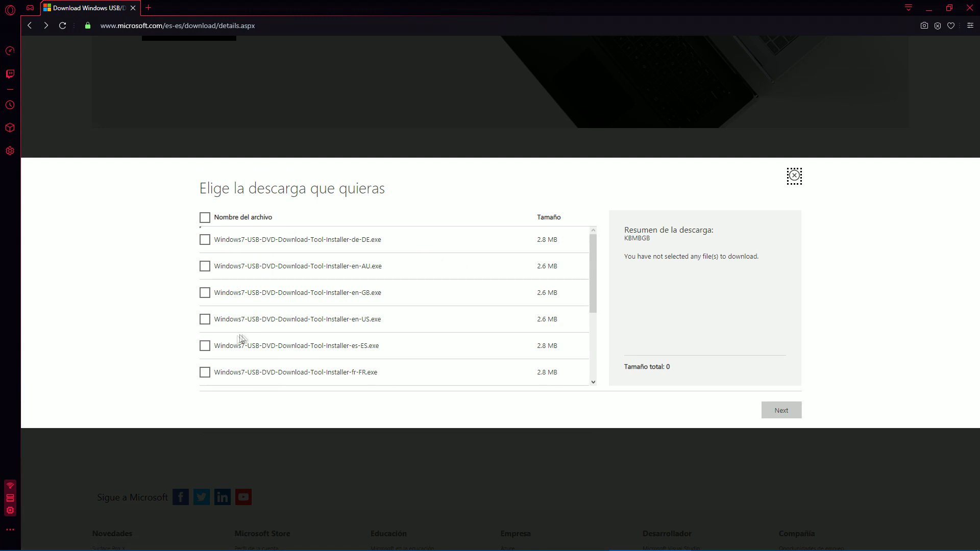The image size is (980, 551).
Task: Click Microsoft Store footer heading
Action: point(262,534)
